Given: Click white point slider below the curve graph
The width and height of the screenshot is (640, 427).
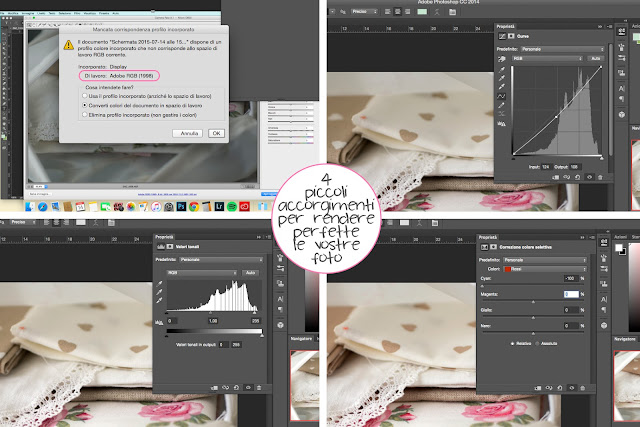Looking at the screenshot, I should pos(602,158).
